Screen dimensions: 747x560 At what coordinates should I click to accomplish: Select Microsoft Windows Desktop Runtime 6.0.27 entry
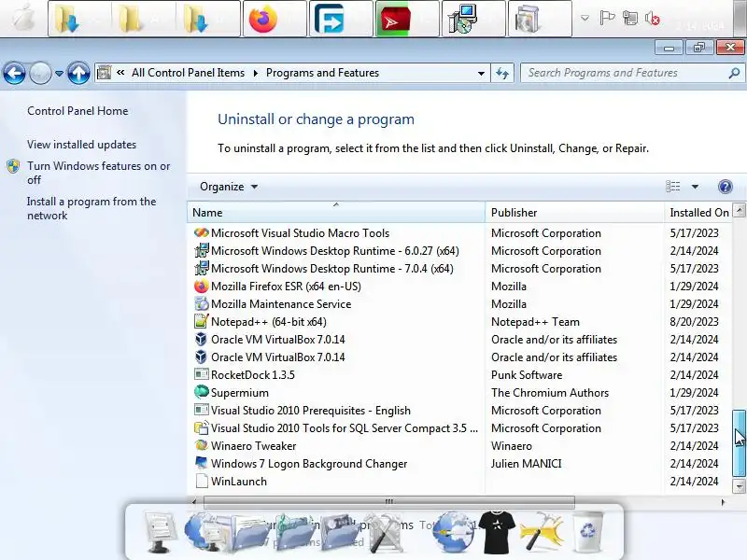click(x=335, y=250)
